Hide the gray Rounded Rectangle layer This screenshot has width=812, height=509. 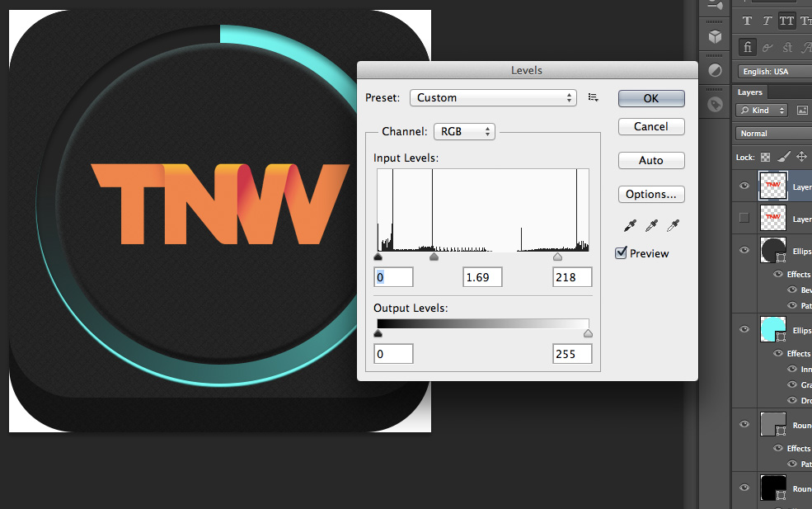tap(744, 424)
